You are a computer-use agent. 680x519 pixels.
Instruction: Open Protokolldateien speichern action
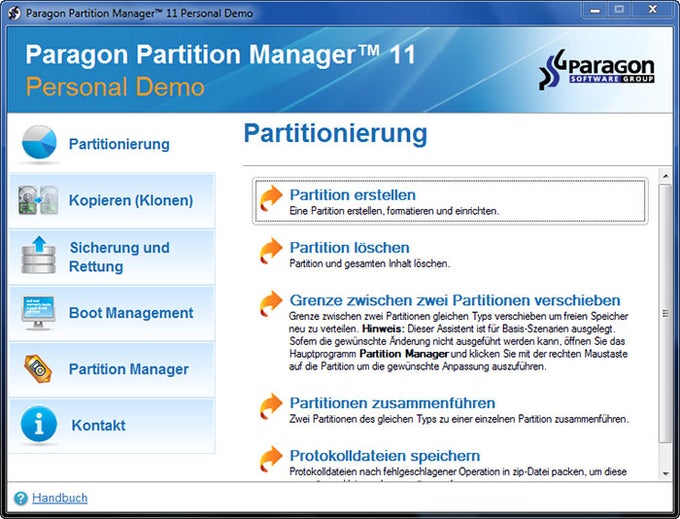[385, 456]
